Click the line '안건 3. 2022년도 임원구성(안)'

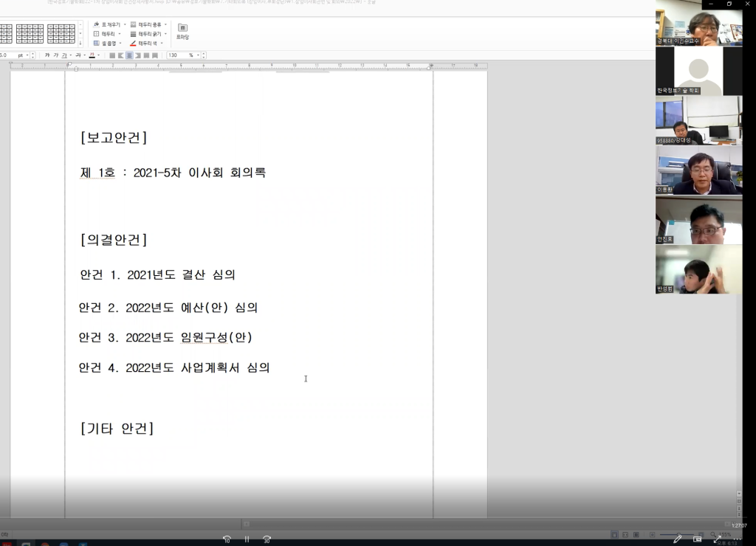pyautogui.click(x=165, y=337)
